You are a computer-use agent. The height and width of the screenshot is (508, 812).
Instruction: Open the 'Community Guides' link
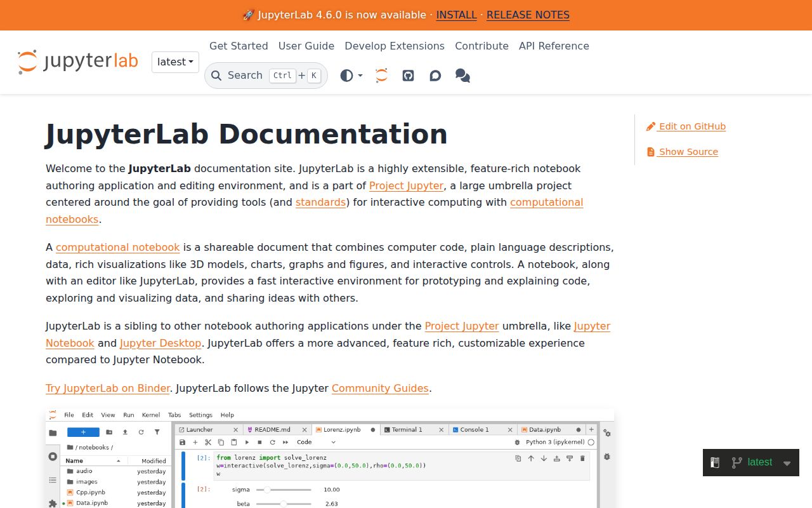380,388
